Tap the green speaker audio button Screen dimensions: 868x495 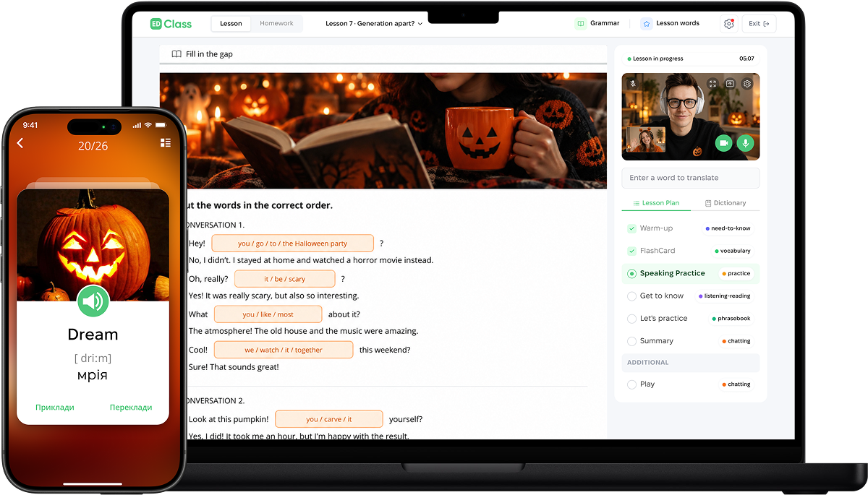point(93,301)
